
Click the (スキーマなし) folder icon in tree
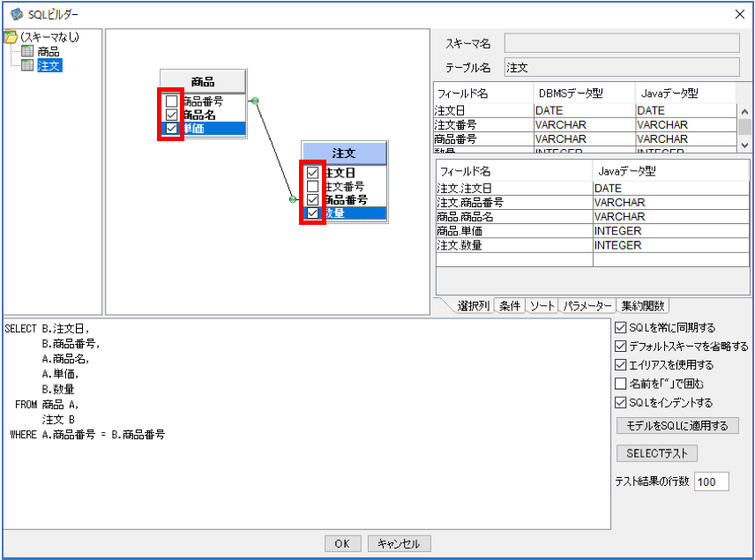tap(11, 37)
